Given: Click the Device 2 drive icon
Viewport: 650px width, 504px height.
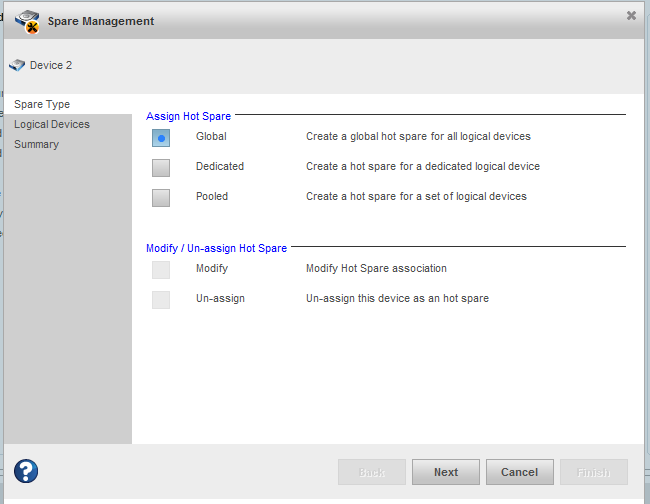Looking at the screenshot, I should point(17,66).
